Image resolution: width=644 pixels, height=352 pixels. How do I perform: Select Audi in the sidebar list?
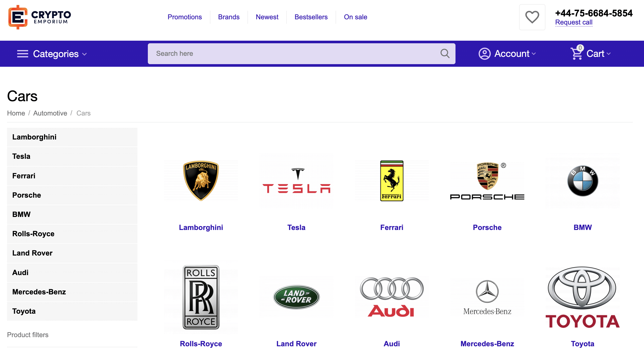pos(72,272)
